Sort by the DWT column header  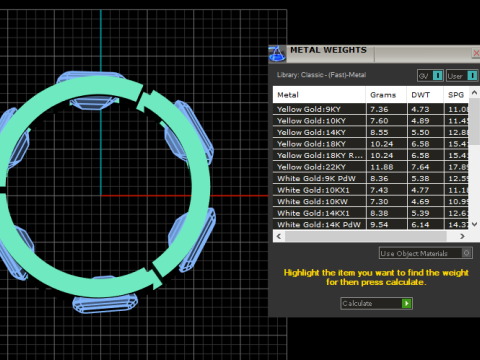[425, 95]
